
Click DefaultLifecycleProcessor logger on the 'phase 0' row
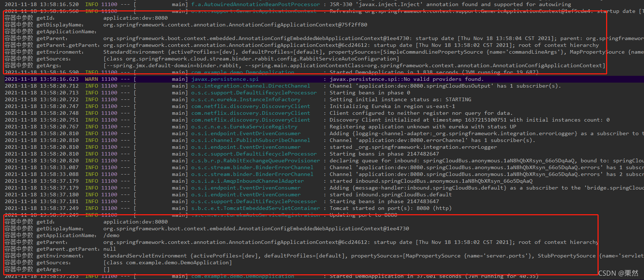tap(254, 93)
